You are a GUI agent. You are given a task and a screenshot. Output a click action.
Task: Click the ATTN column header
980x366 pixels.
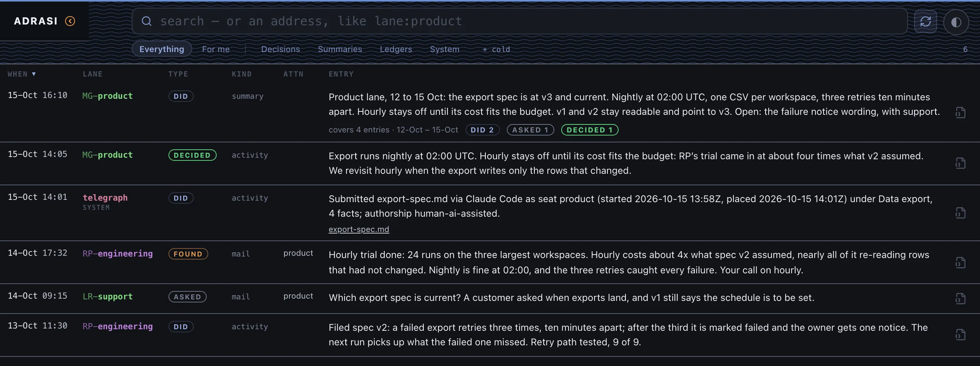click(x=293, y=74)
